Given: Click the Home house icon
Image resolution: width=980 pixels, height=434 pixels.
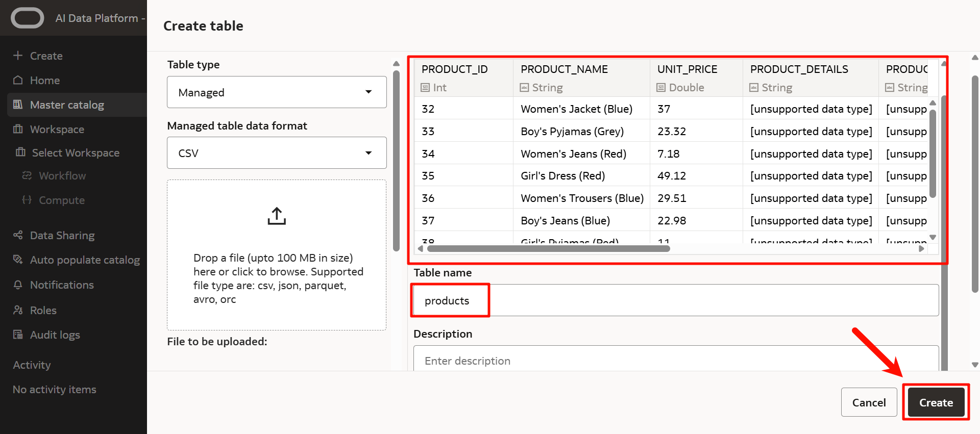Looking at the screenshot, I should tap(18, 80).
